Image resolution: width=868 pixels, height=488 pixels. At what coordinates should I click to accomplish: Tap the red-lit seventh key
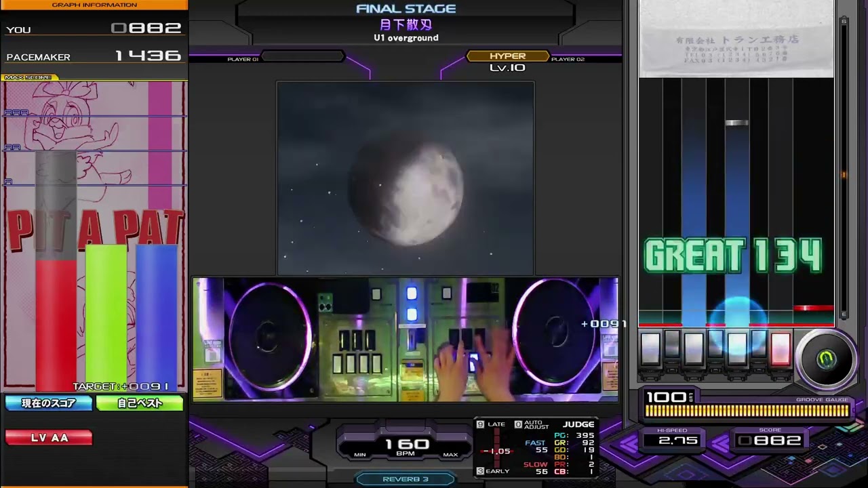pos(781,348)
